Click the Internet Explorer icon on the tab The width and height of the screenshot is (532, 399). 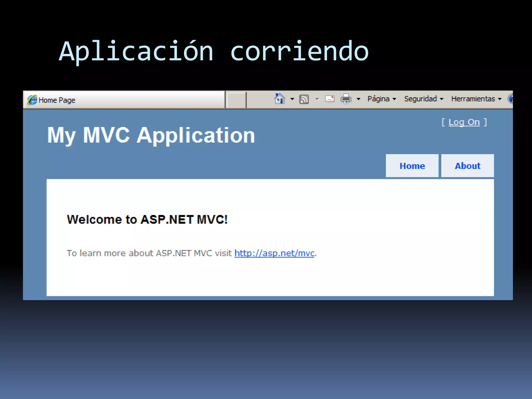(32, 100)
